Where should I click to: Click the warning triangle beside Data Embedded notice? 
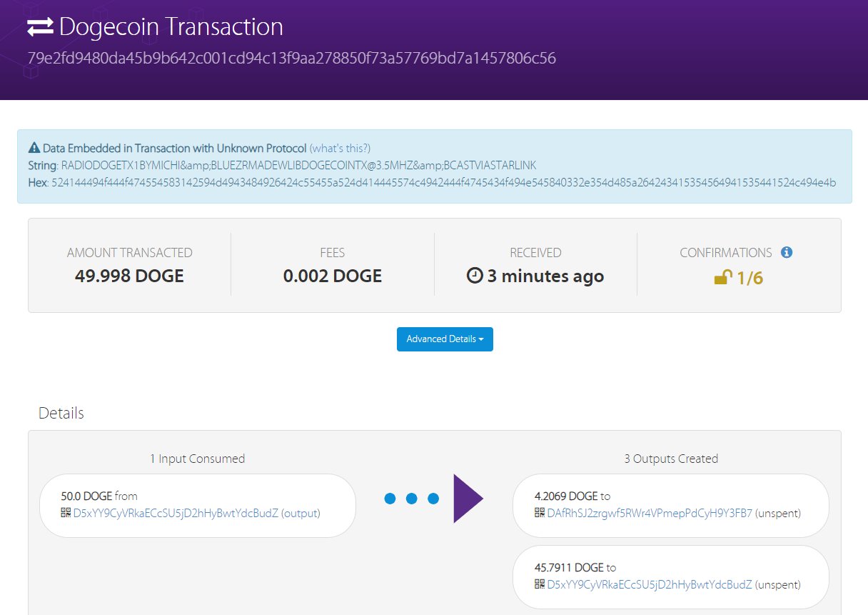pos(33,146)
